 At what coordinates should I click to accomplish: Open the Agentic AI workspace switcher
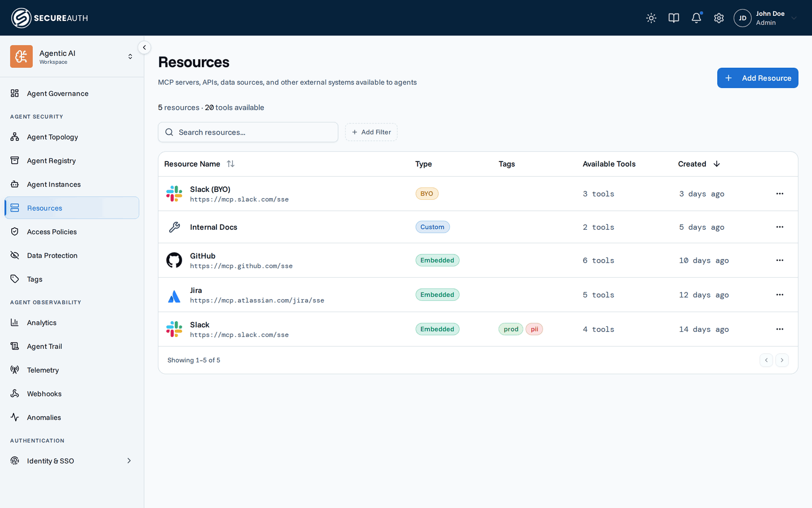(72, 56)
